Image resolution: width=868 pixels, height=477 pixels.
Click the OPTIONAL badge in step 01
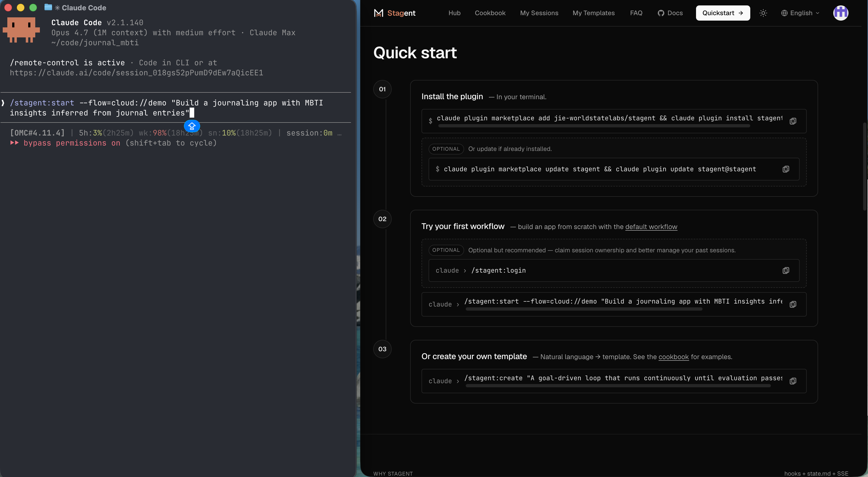pos(446,149)
